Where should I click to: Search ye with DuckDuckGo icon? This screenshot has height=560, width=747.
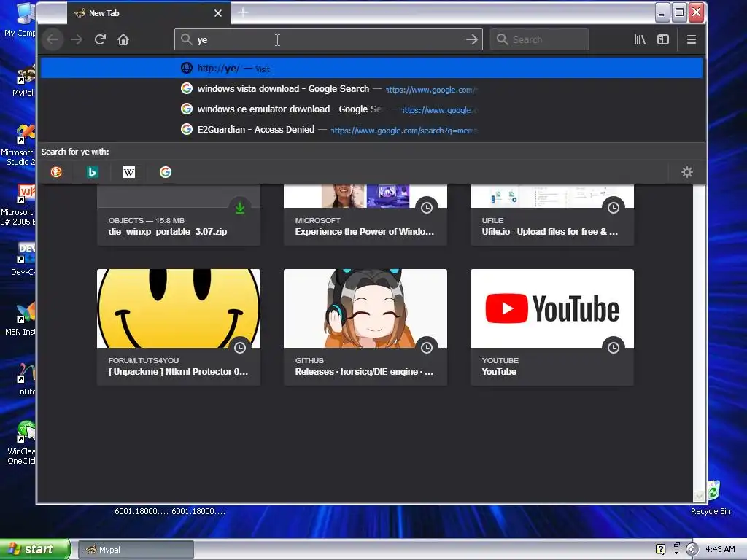click(56, 172)
